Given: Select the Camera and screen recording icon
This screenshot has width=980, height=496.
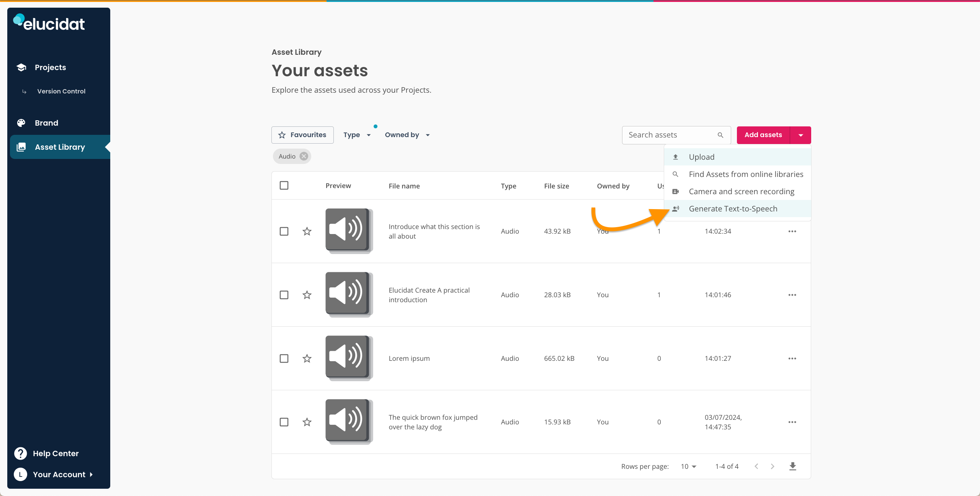Looking at the screenshot, I should 676,191.
